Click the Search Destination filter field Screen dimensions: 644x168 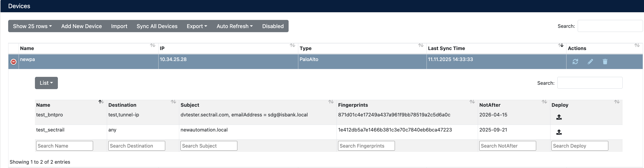pyautogui.click(x=136, y=146)
